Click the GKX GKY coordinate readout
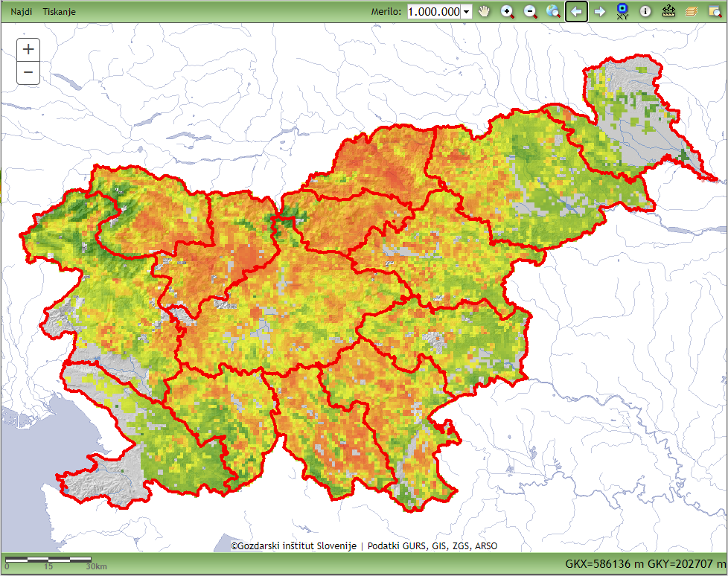 tap(645, 564)
